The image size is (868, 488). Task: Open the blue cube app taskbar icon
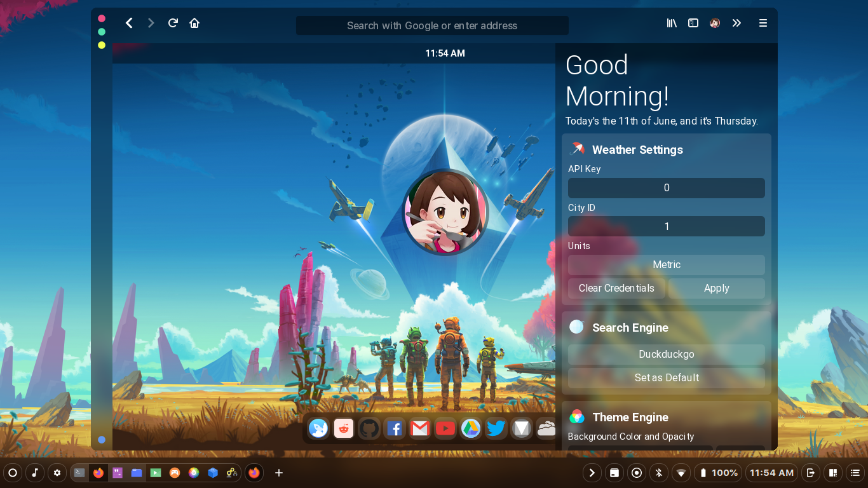tap(213, 473)
